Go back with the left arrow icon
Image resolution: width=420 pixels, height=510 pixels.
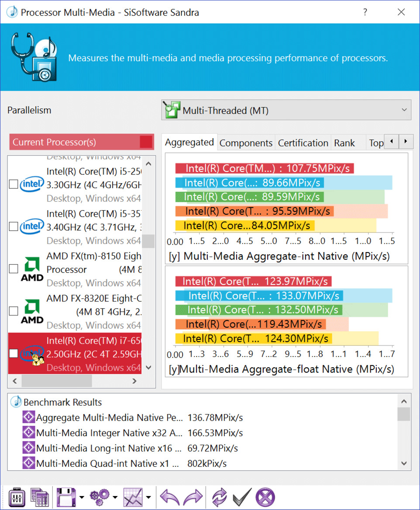(170, 497)
